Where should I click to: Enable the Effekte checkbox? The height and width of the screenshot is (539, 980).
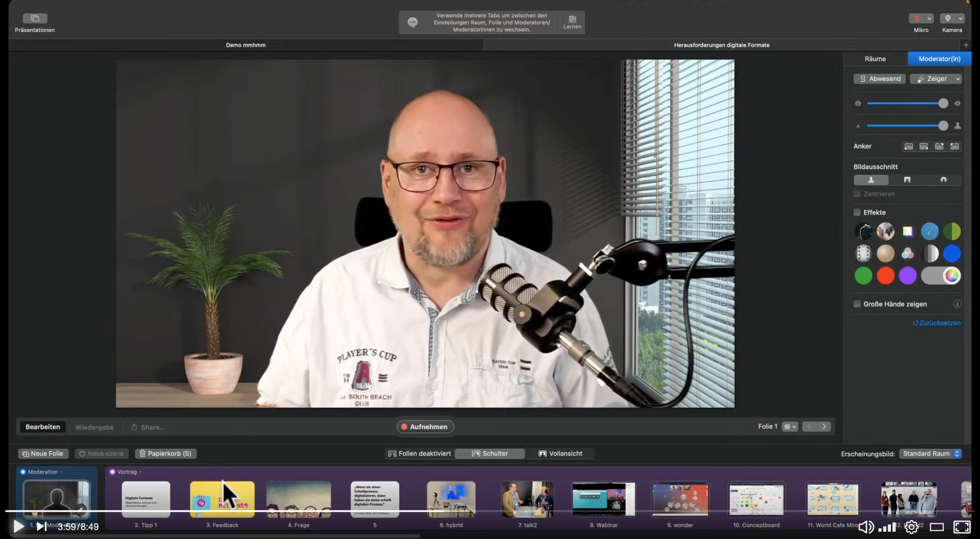(x=857, y=212)
